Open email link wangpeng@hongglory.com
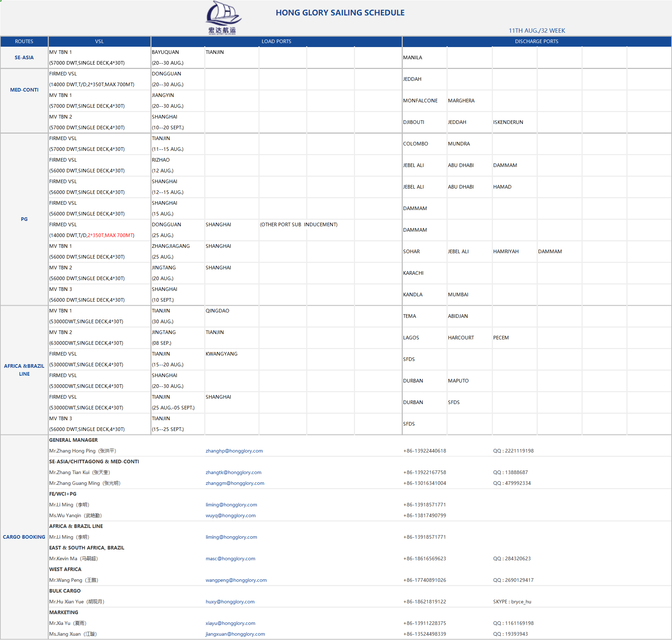 click(x=236, y=580)
